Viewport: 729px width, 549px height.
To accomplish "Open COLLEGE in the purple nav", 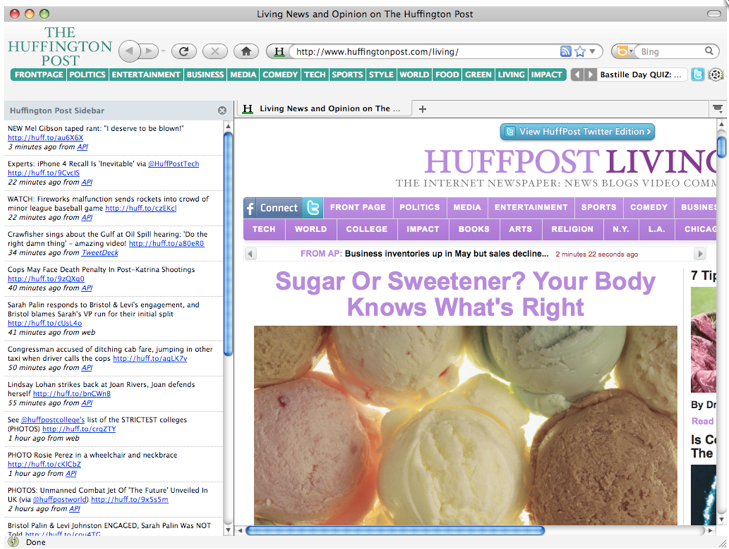I will click(x=367, y=229).
